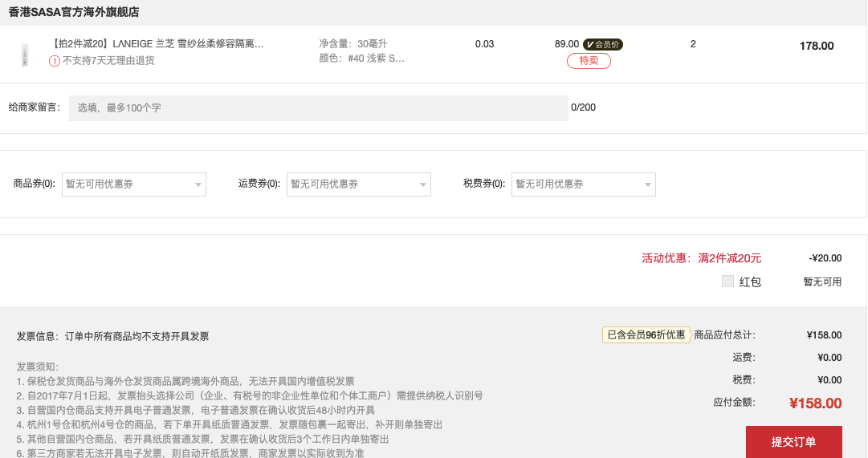868x458 pixels.
Task: Click the 暂无可用 red packet status text
Action: click(822, 282)
